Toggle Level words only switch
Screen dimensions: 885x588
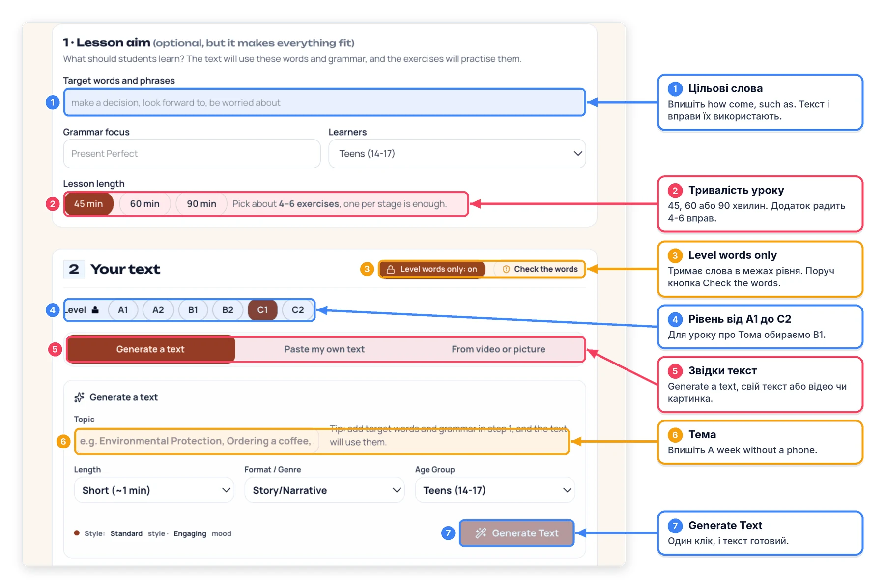click(x=432, y=269)
